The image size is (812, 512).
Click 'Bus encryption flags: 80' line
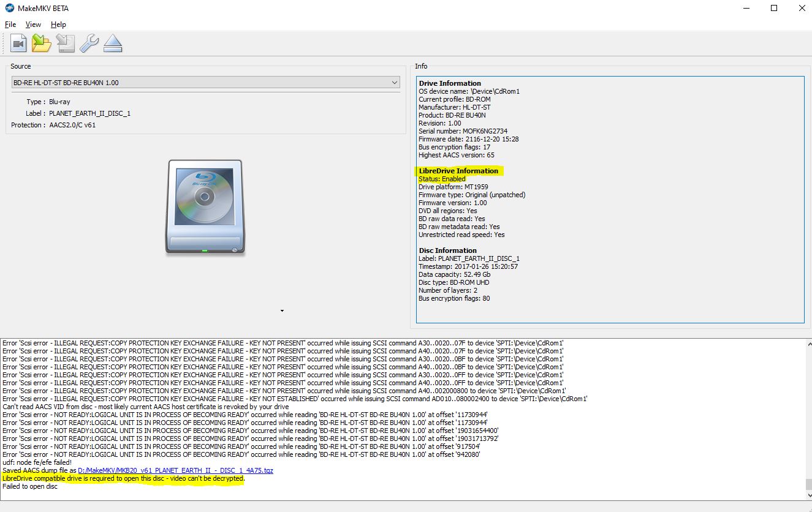[454, 298]
